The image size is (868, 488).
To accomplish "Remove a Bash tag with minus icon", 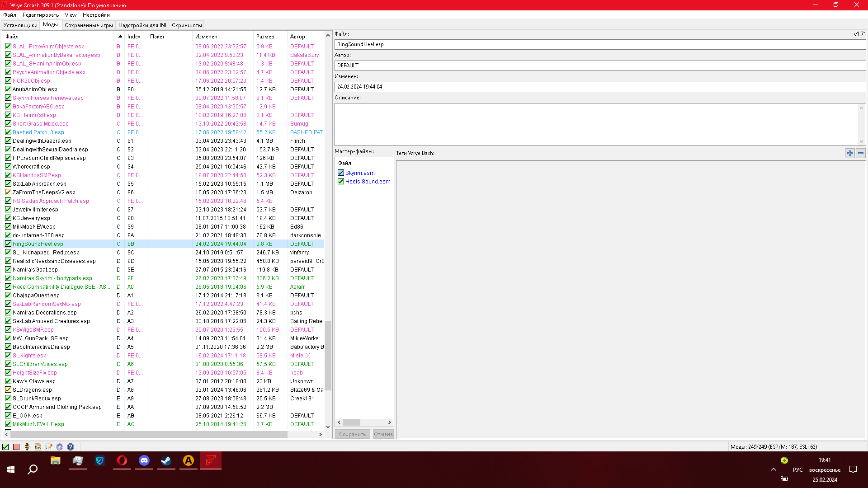I will click(861, 153).
